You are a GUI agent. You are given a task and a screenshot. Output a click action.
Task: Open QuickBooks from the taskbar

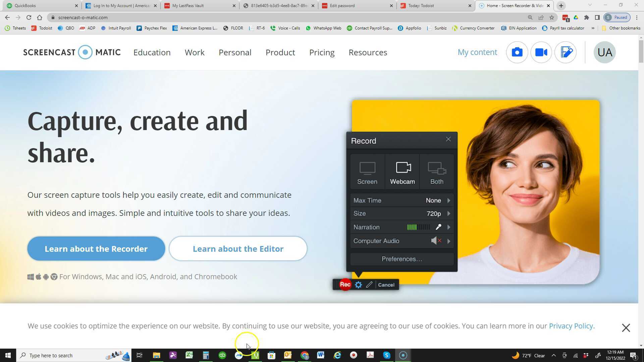[222, 355]
